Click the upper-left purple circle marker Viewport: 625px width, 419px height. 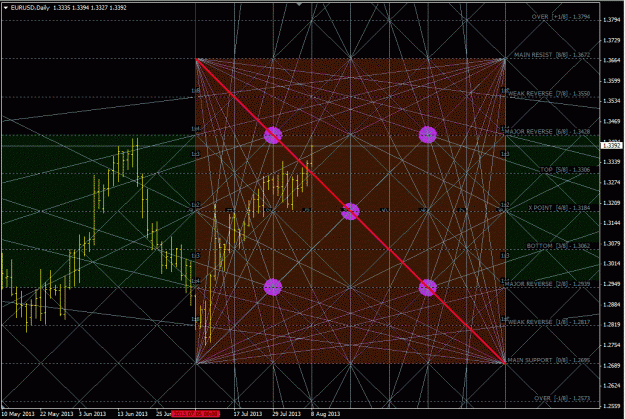(273, 135)
